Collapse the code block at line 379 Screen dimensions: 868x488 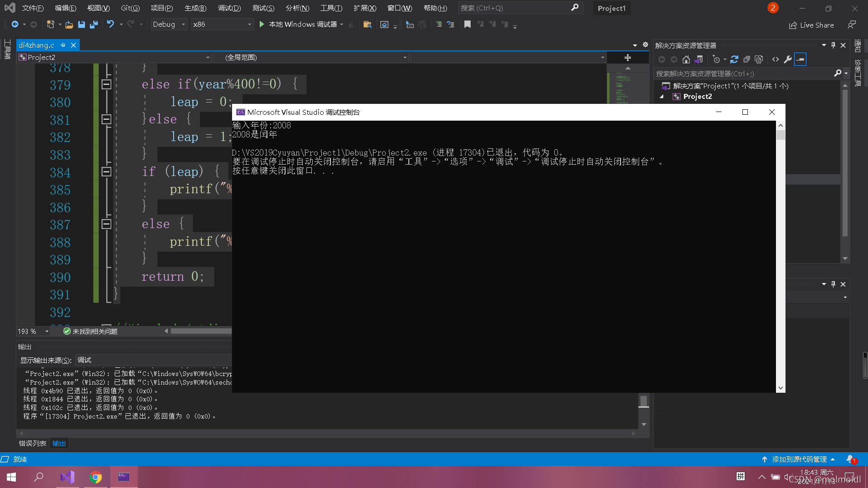coord(107,84)
